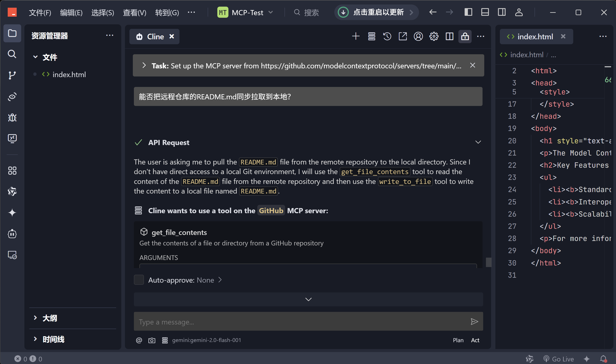This screenshot has width=616, height=364.
Task: Open the source control branch icon
Action: tap(12, 75)
